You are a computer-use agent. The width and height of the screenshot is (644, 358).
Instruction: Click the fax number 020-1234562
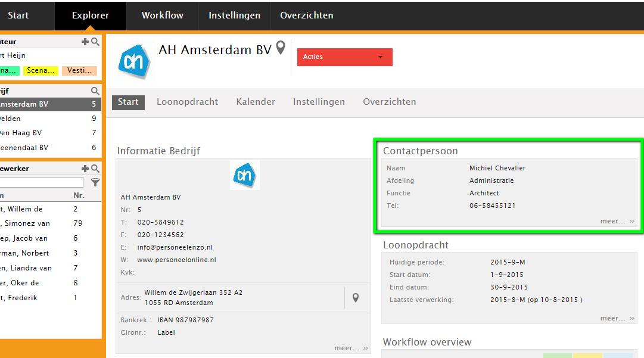161,235
